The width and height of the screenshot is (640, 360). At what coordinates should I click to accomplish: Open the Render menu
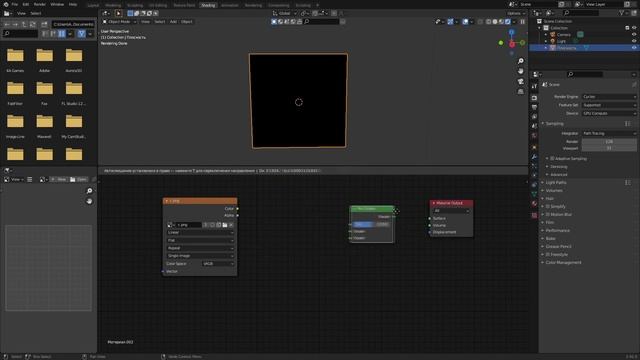[x=40, y=4]
